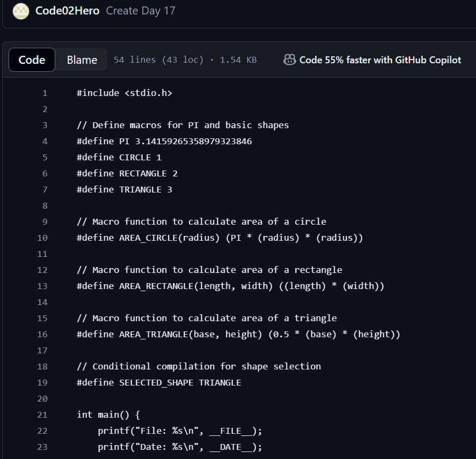Open the Code02Hero avatar image

20,11
